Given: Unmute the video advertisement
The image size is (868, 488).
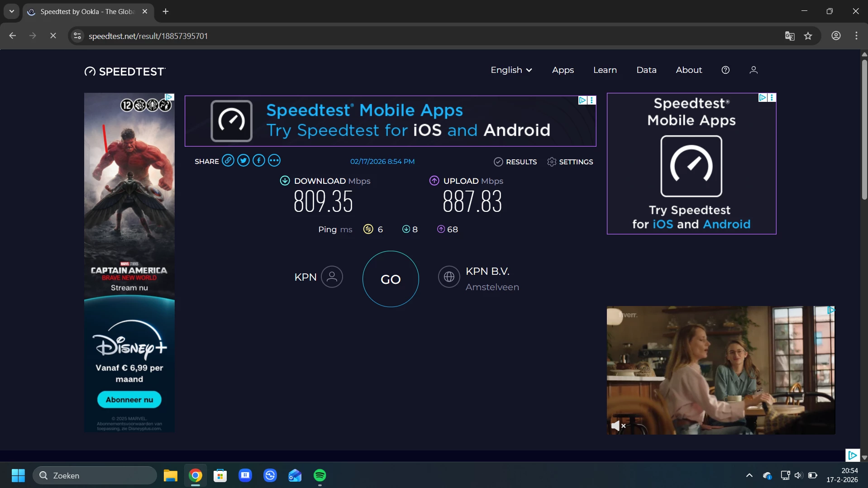Looking at the screenshot, I should coord(618,426).
